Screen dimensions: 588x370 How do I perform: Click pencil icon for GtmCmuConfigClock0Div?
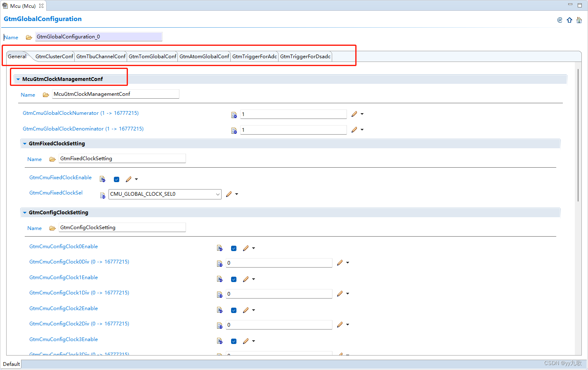click(340, 263)
